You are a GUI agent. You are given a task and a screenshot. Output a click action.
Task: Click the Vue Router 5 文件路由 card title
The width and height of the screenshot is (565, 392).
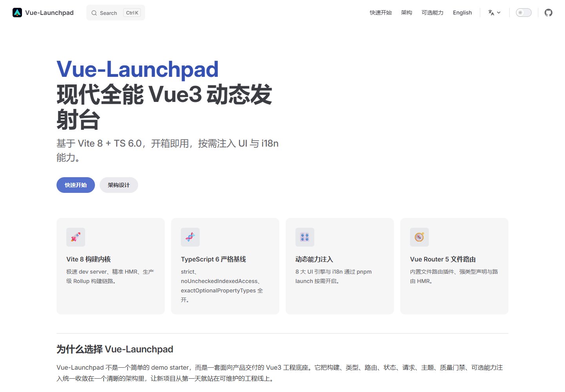[x=443, y=259]
